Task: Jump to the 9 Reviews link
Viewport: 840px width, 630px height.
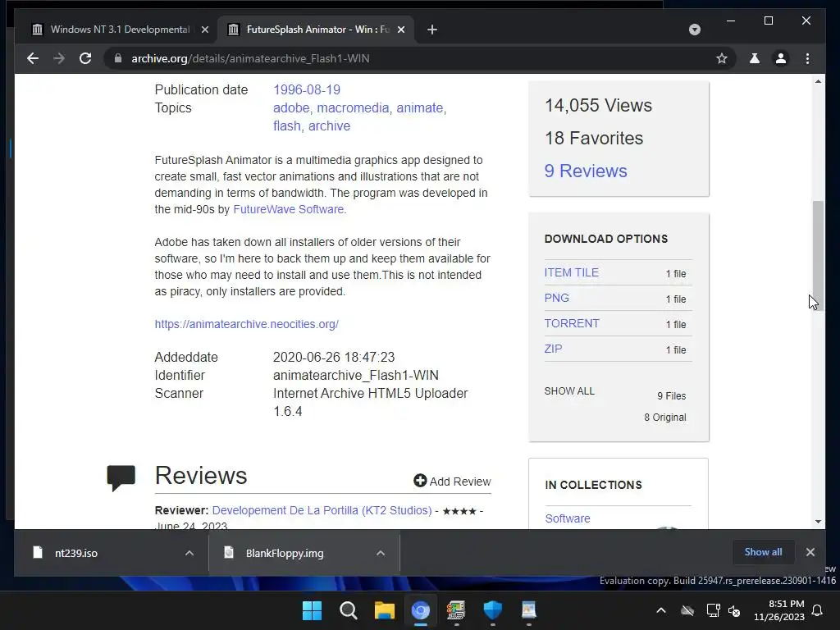Action: tap(586, 171)
